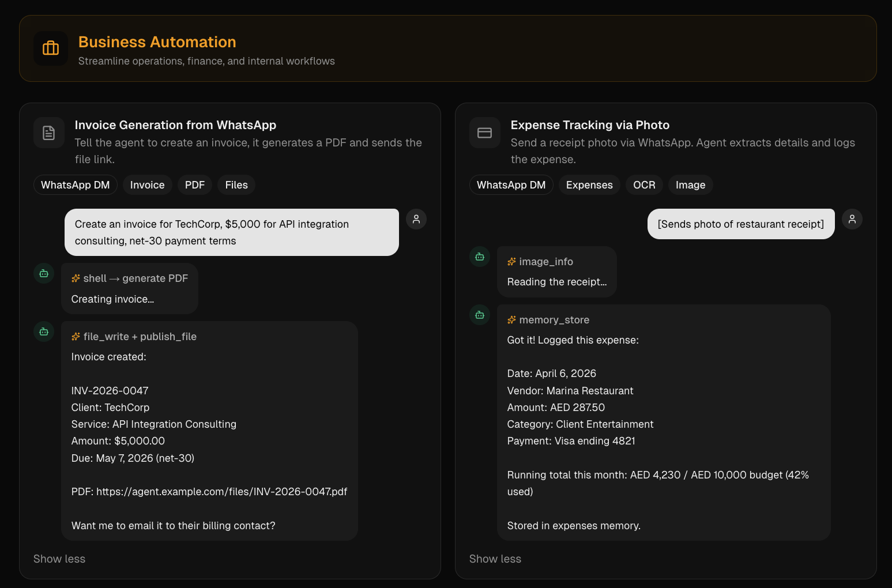The image size is (892, 588).
Task: Click the bot avatar beside shell generate PDF
Action: tap(44, 273)
